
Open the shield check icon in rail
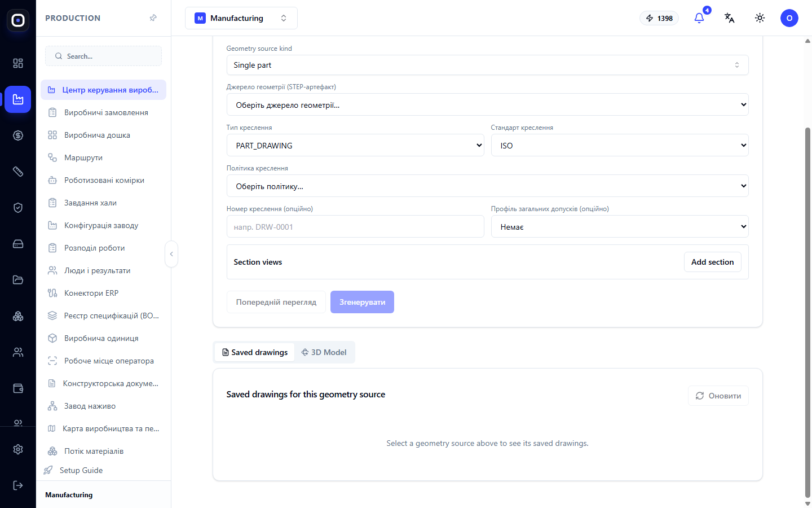click(x=18, y=208)
